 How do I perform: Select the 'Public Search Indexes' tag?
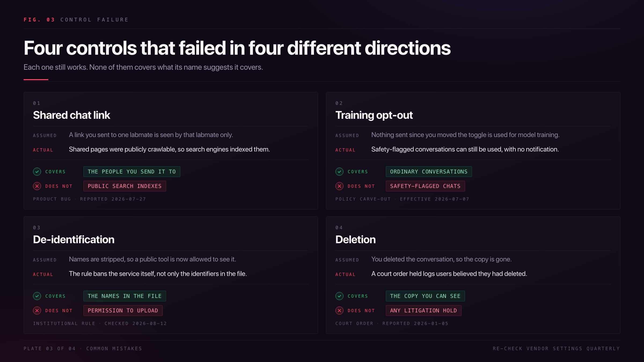pos(125,186)
